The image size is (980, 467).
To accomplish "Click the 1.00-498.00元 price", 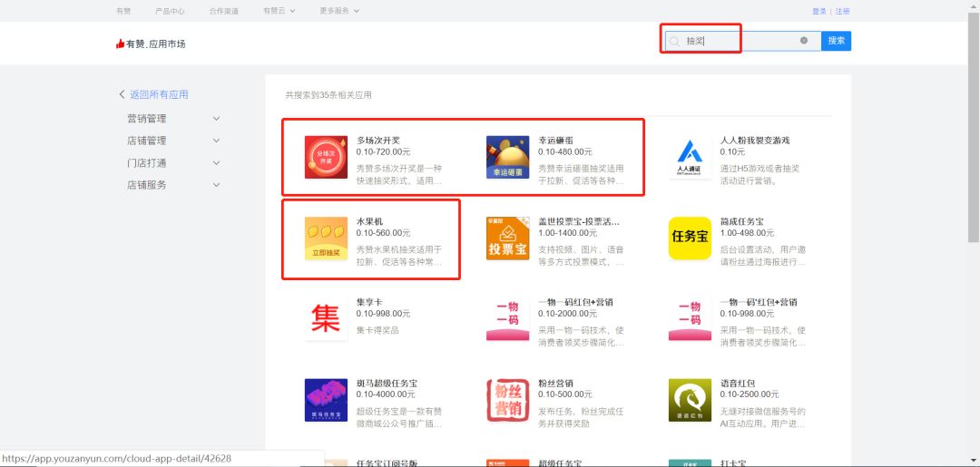I will coord(747,233).
